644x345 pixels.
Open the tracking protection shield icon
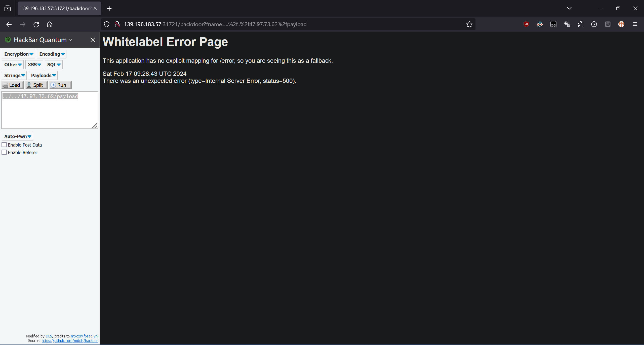[x=107, y=24]
